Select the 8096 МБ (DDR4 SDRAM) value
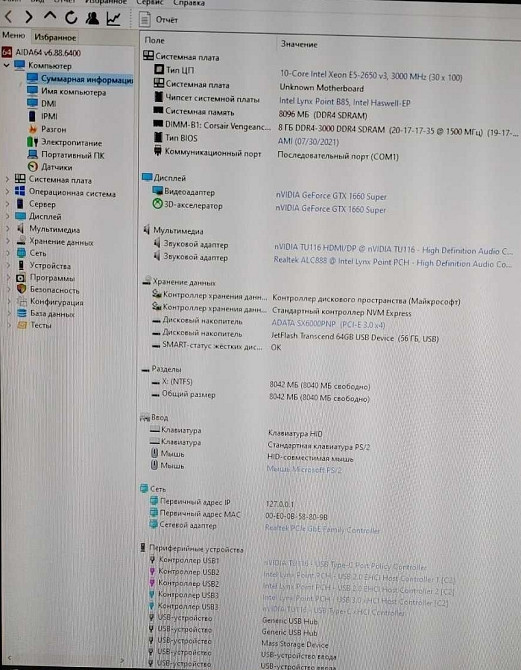This screenshot has height=670, width=521. coord(323,115)
